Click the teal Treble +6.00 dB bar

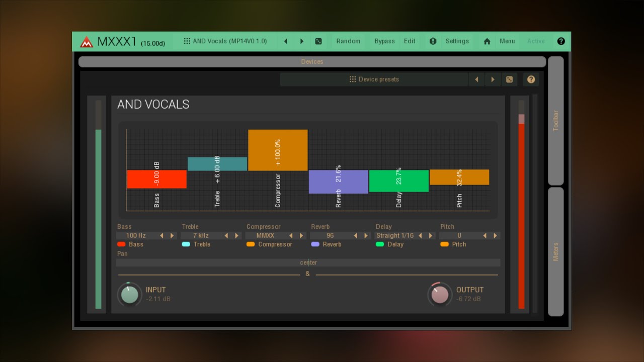(217, 164)
